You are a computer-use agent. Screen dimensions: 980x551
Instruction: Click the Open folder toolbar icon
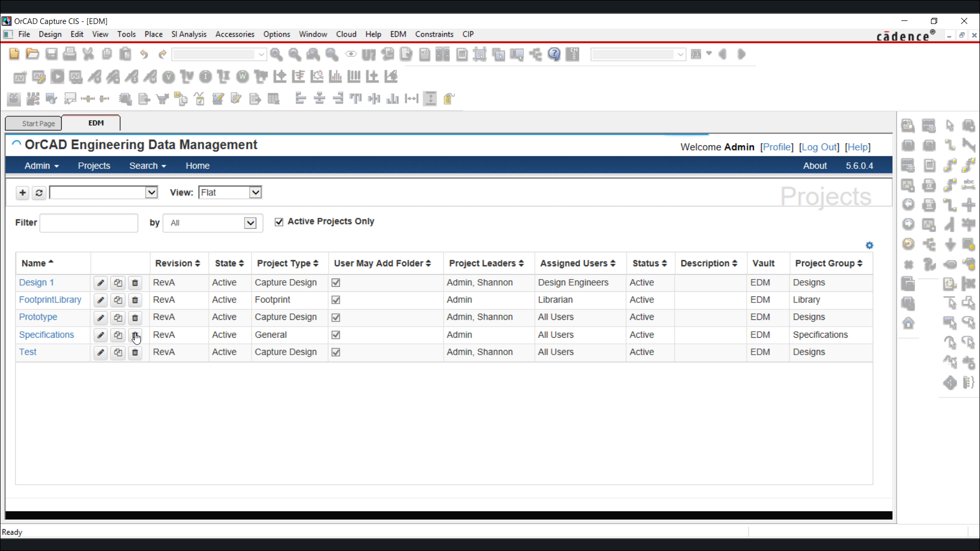click(32, 54)
